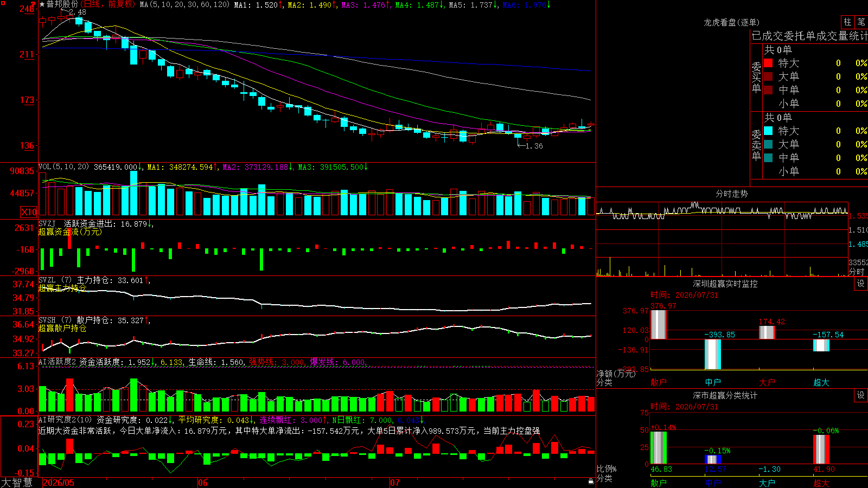Click the 近期大资金非常活跃 summary text line
868x488 pixels.
click(x=289, y=431)
